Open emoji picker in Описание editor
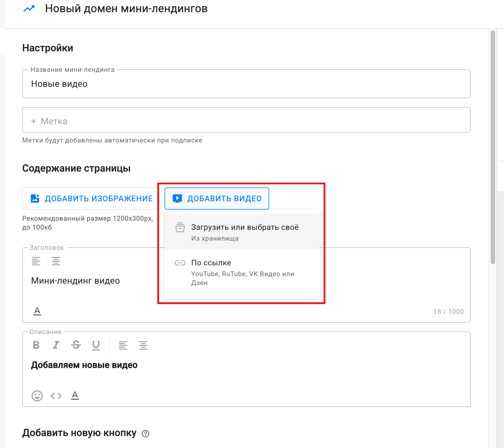 37,396
